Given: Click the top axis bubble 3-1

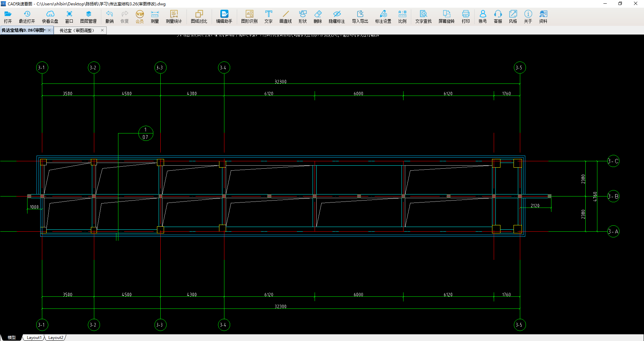Looking at the screenshot, I should click(x=42, y=67).
